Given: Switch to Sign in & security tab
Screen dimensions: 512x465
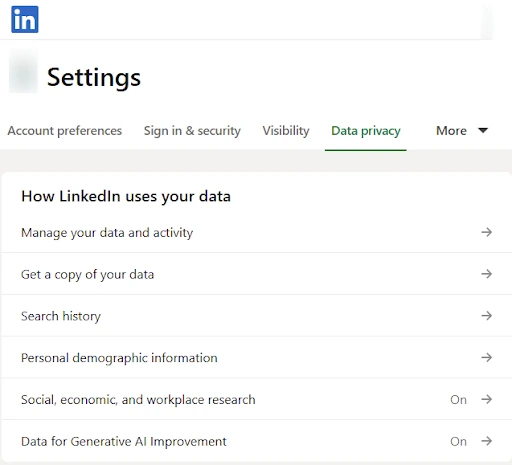Looking at the screenshot, I should 192,131.
